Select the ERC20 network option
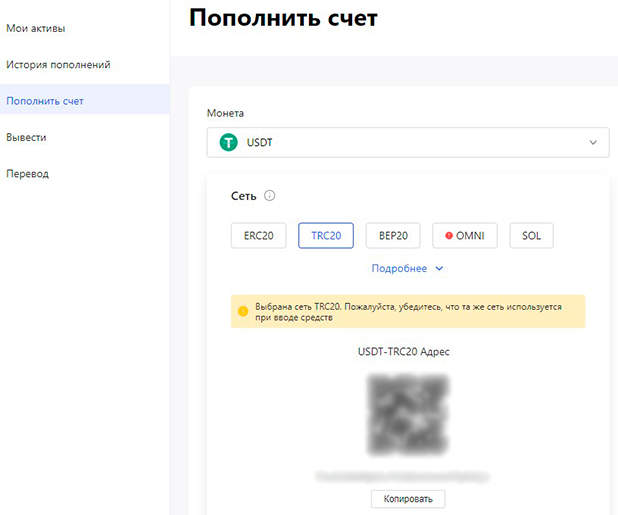The width and height of the screenshot is (618, 515). pyautogui.click(x=258, y=236)
